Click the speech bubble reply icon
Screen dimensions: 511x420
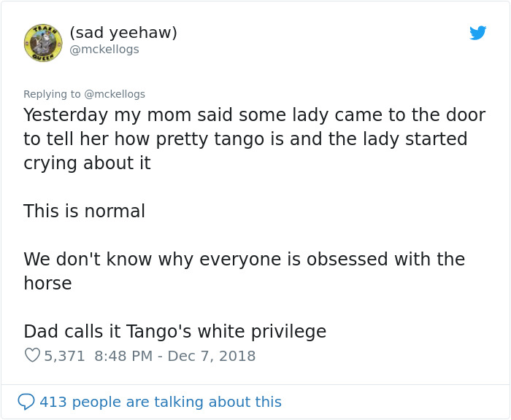coord(26,402)
